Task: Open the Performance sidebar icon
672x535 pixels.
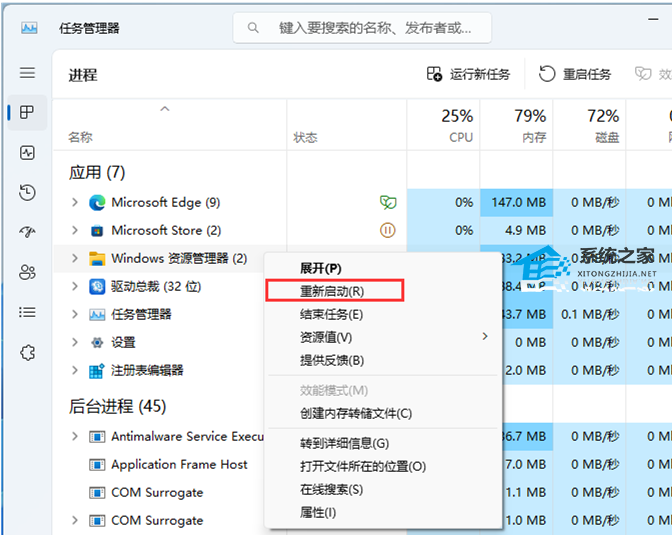Action: click(27, 153)
